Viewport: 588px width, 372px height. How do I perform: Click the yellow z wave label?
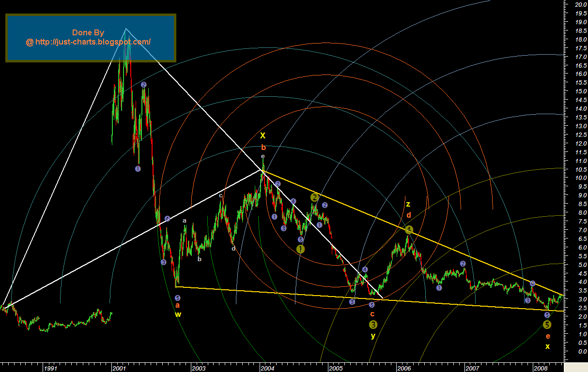pos(408,204)
